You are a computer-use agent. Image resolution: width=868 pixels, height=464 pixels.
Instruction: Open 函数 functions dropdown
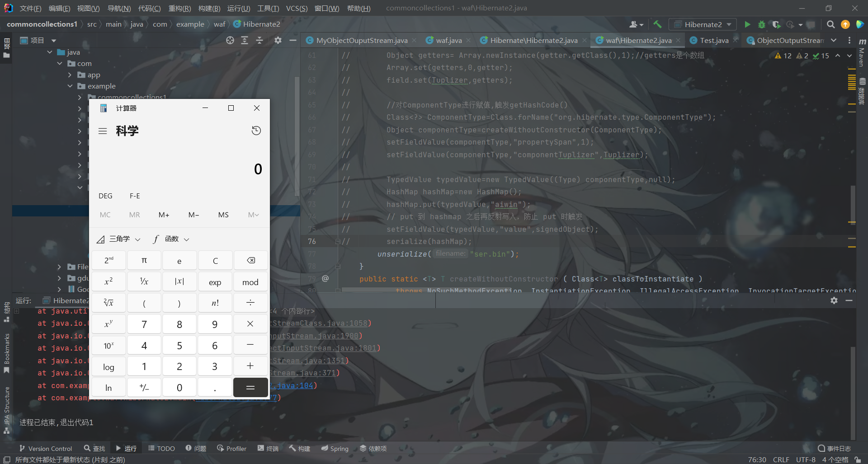171,239
